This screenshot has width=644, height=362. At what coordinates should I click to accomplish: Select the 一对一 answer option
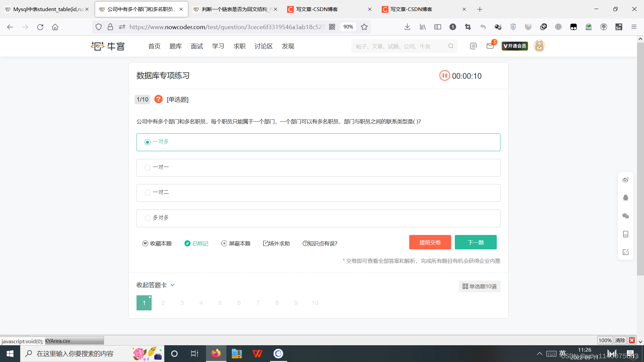(148, 167)
